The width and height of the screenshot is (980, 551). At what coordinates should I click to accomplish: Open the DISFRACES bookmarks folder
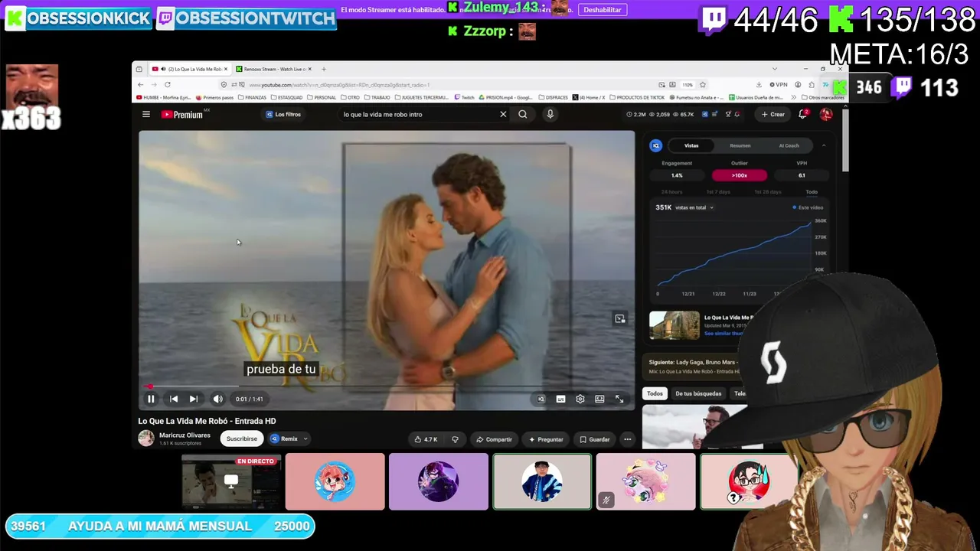[554, 98]
